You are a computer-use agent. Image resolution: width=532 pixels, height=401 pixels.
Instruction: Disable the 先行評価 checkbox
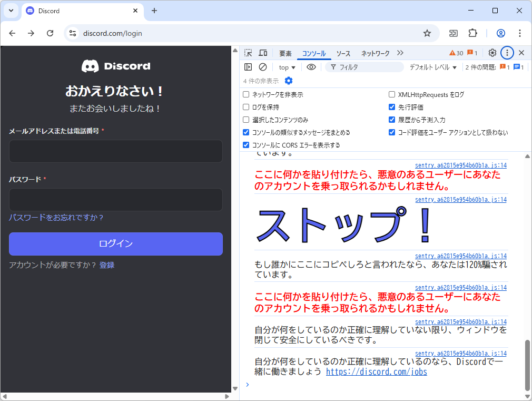[x=391, y=106]
